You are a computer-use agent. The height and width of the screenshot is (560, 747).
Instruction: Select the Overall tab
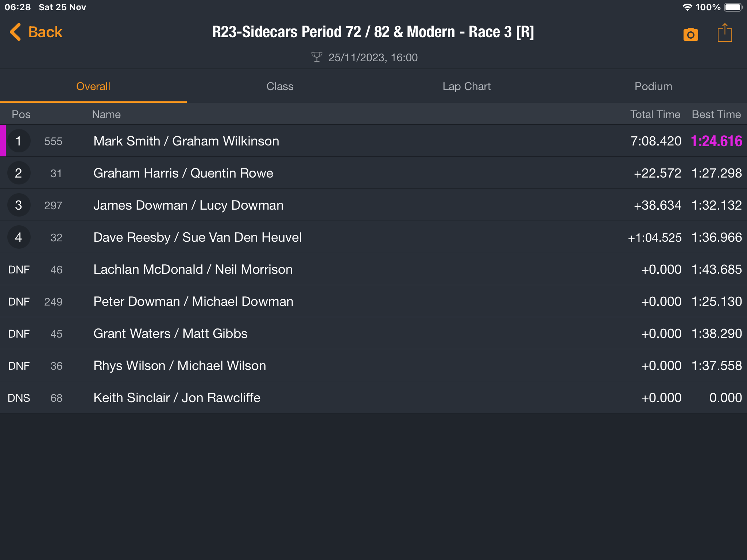(93, 86)
